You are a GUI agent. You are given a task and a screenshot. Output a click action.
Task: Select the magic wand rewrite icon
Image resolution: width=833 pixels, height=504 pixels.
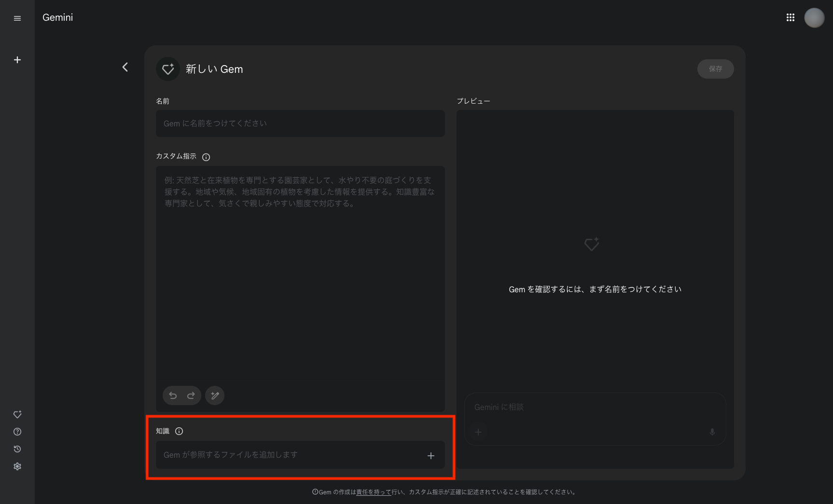click(x=214, y=395)
